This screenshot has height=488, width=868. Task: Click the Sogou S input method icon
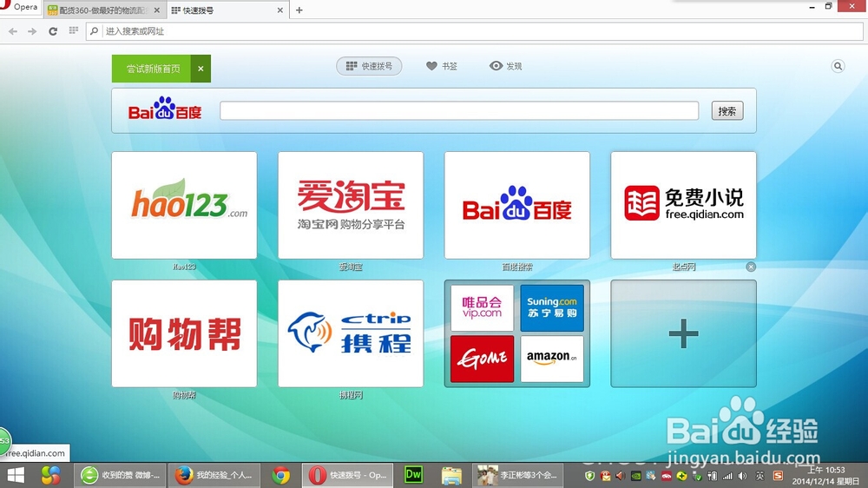(778, 476)
